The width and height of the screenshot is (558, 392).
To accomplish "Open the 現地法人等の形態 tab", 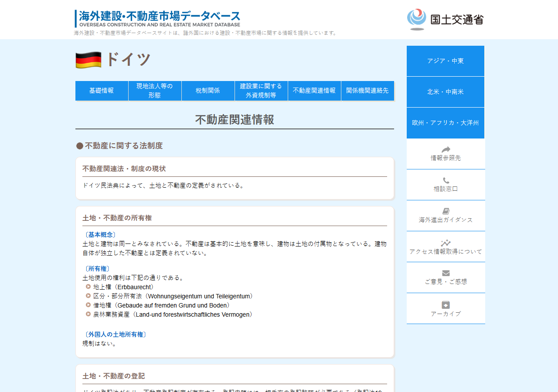I will point(155,91).
